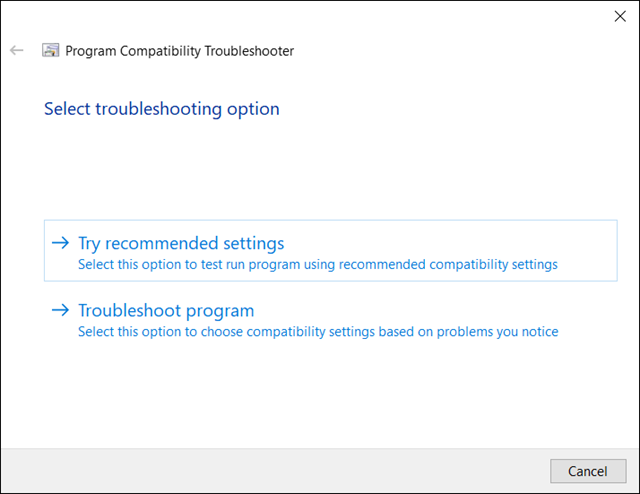Viewport: 640px width, 494px height.
Task: Click 'based on problems you notice' description
Action: tap(468, 332)
